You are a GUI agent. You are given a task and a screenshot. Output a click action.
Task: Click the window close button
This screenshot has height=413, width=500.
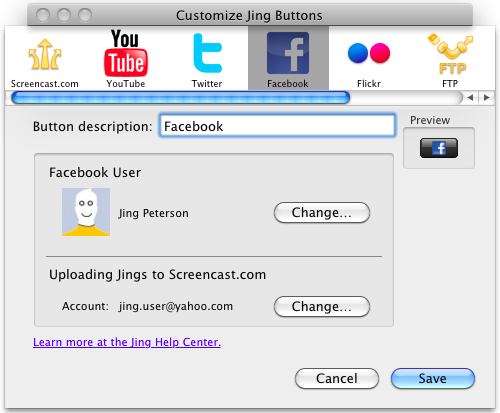(43, 15)
